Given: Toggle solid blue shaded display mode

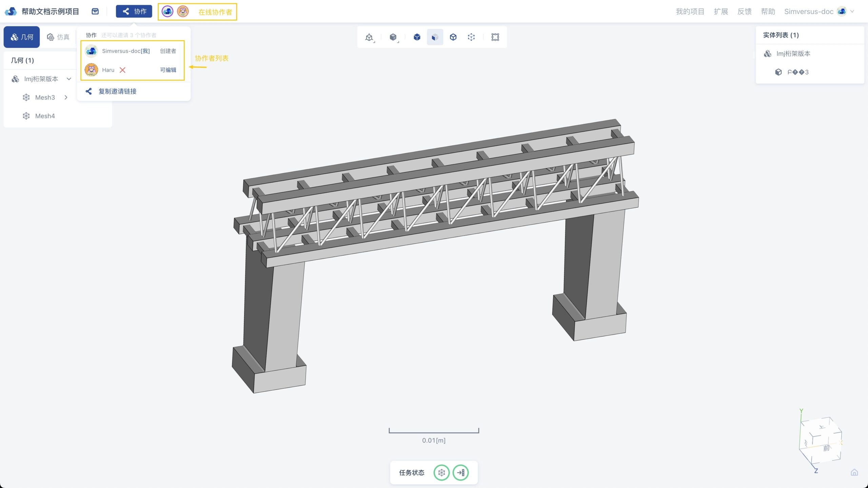Looking at the screenshot, I should (417, 37).
